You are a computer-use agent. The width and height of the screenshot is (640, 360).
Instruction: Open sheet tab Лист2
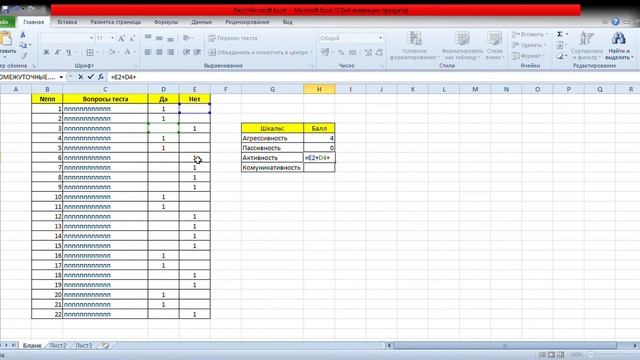coord(58,345)
